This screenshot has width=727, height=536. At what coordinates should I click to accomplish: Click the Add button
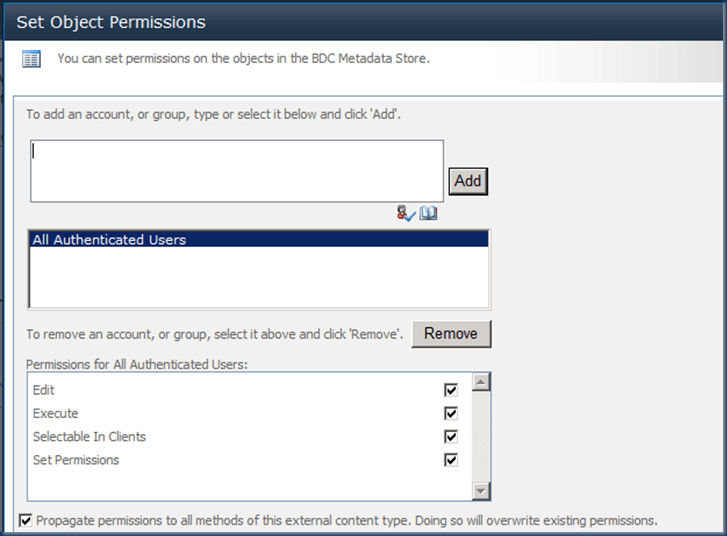click(468, 181)
